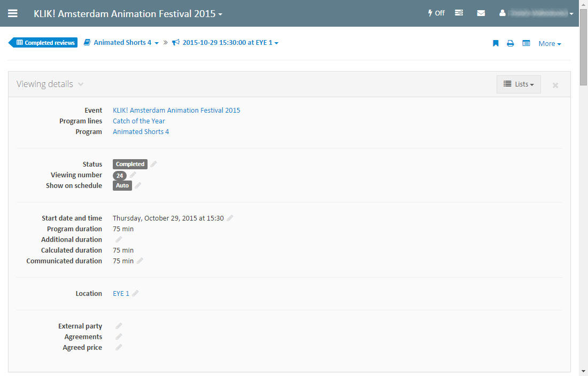588x376 pixels.
Task: Click the vertical scrollbar down arrow
Action: [x=583, y=371]
